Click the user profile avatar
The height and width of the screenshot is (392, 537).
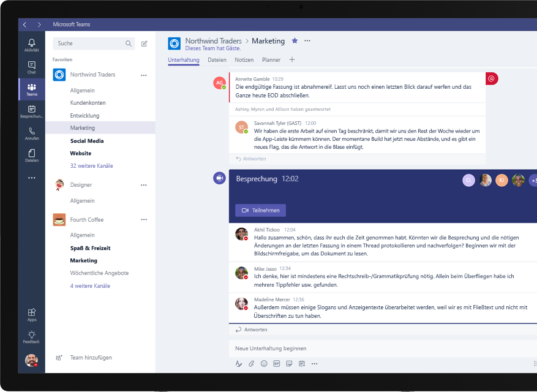31,360
